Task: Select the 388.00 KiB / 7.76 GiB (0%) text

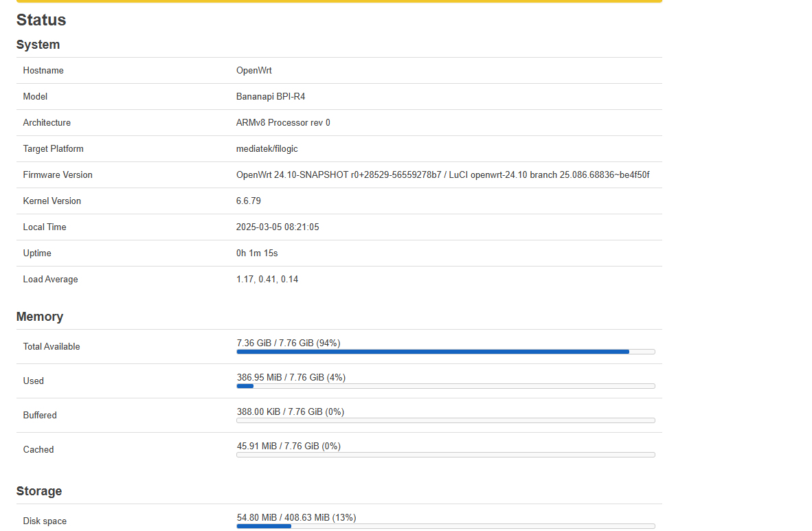Action: point(291,412)
